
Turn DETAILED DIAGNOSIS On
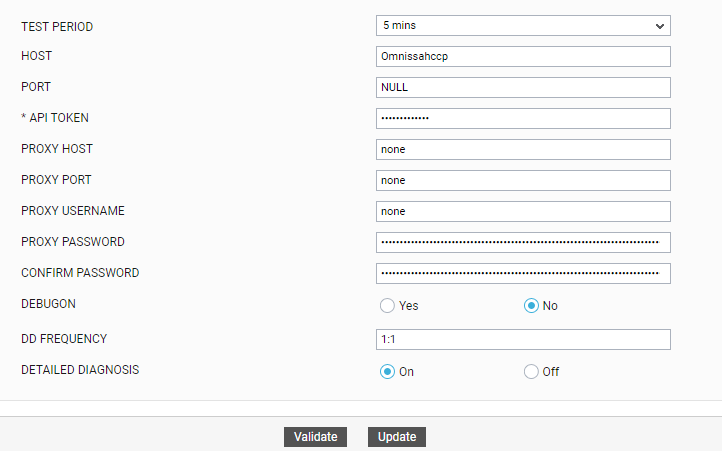point(387,372)
